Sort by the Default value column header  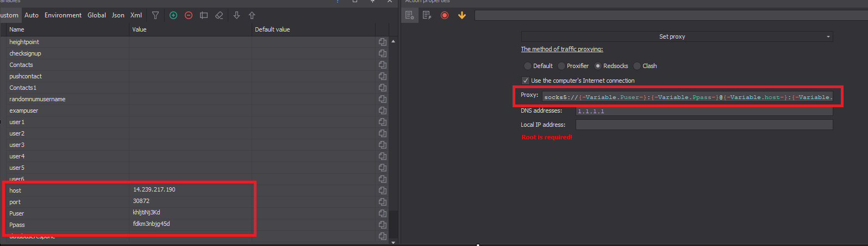point(314,29)
